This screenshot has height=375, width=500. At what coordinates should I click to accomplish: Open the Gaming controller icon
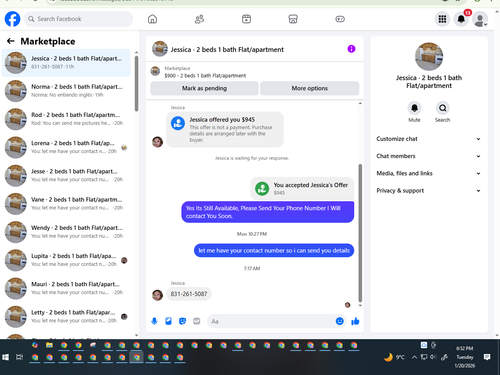[x=340, y=19]
